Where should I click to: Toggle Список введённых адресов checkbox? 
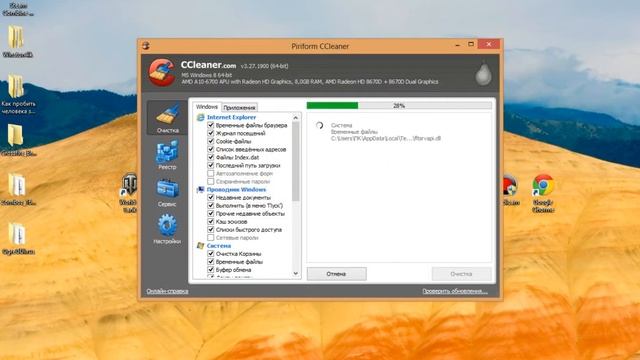[x=211, y=149]
